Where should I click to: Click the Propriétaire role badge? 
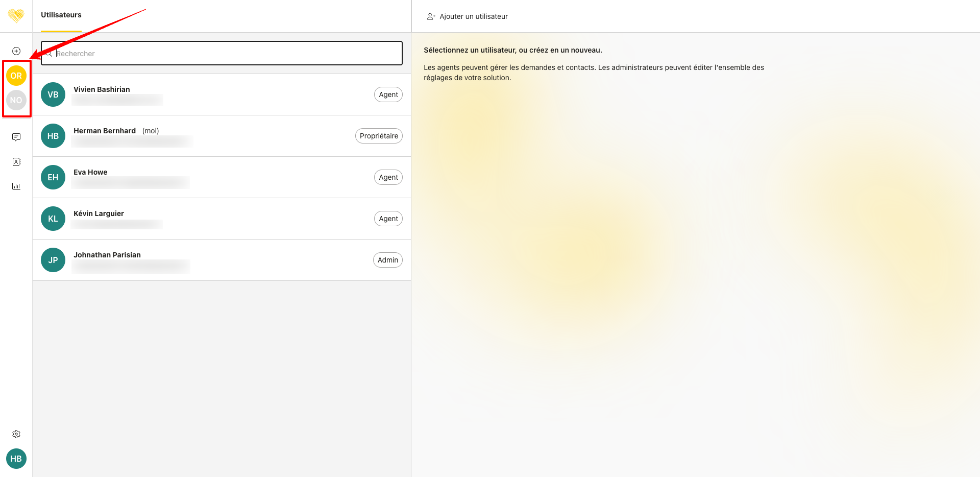point(379,136)
